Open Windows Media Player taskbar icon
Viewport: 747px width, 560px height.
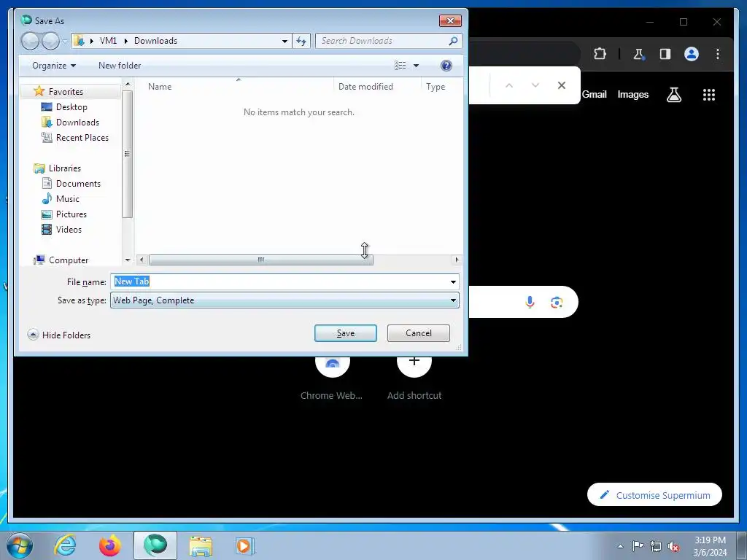pos(245,546)
